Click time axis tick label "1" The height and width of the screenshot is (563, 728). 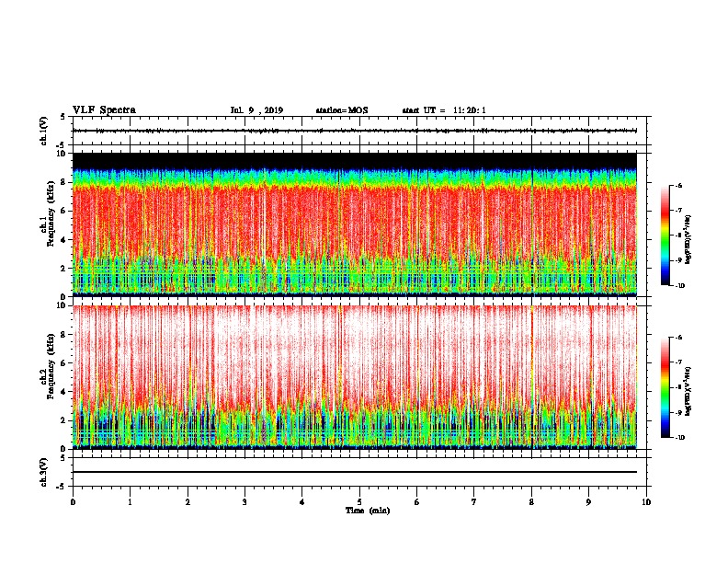click(x=130, y=502)
